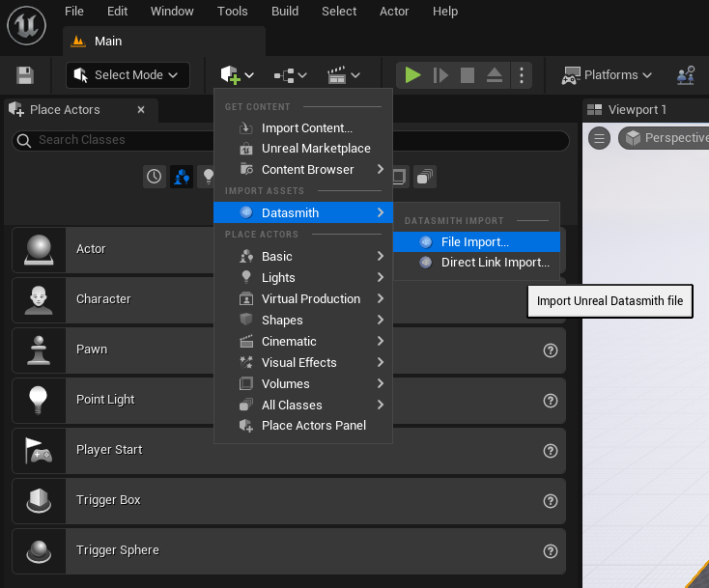
Task: Choose Import Content... from the menu
Action: click(x=303, y=128)
